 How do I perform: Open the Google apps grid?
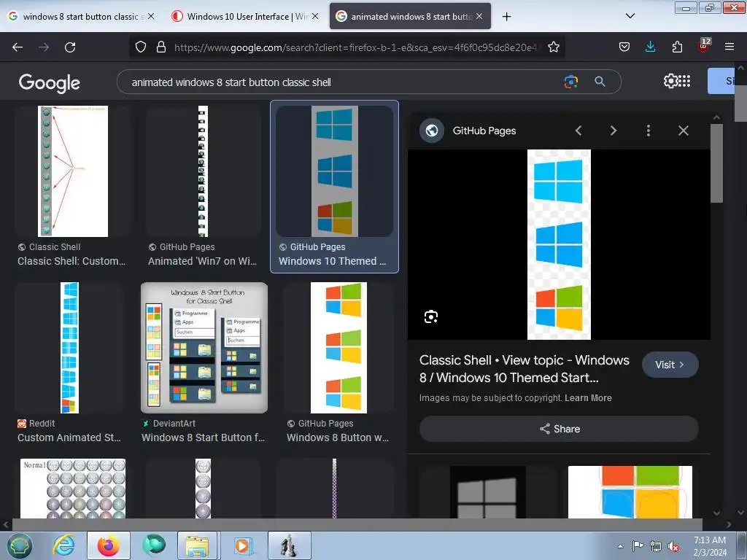(x=684, y=81)
